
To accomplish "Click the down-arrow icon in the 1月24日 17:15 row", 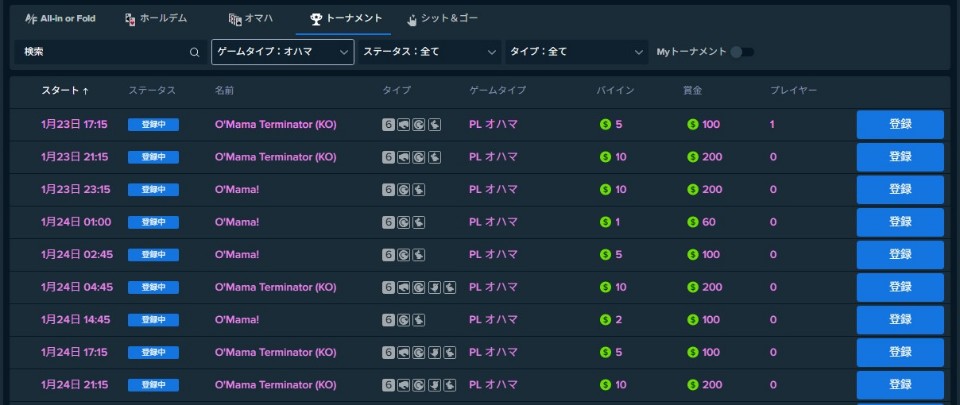I will coord(434,352).
